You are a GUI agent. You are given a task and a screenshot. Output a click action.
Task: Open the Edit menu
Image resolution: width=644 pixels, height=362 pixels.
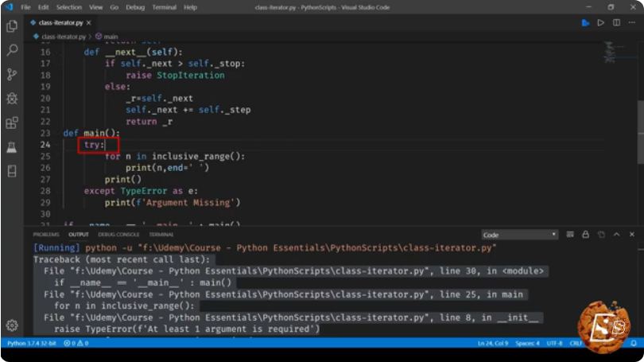[x=43, y=7]
